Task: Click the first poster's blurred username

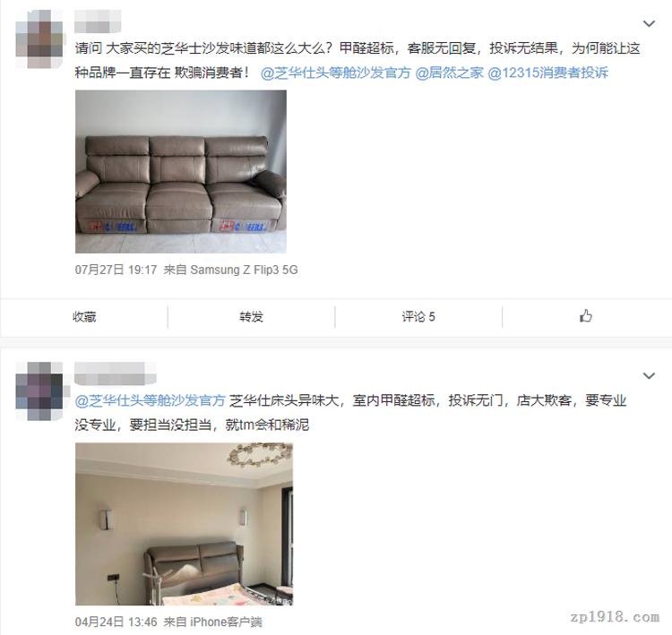Action: 98,21
